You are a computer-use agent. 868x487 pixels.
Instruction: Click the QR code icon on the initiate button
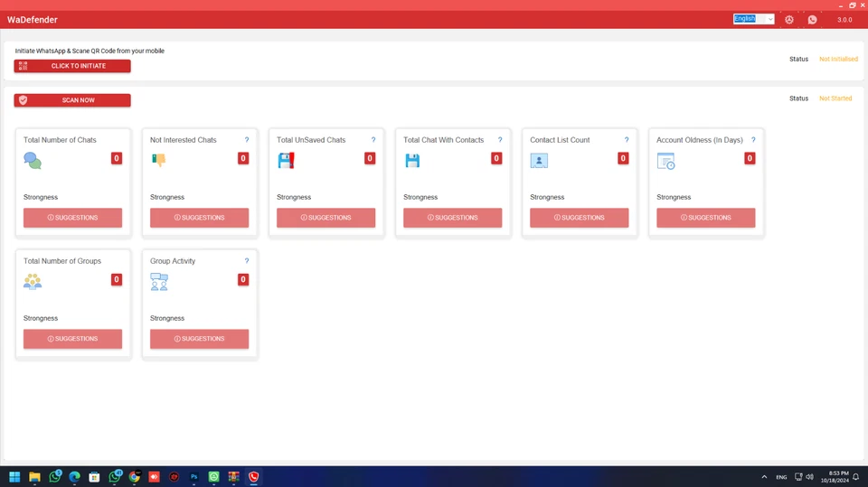click(x=23, y=66)
